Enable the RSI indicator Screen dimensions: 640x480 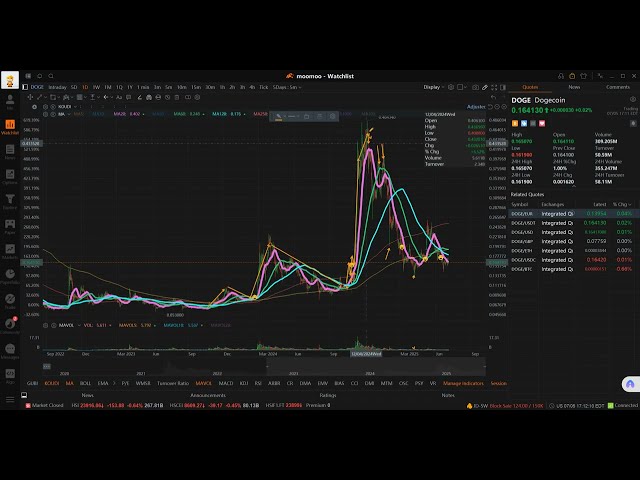[259, 383]
